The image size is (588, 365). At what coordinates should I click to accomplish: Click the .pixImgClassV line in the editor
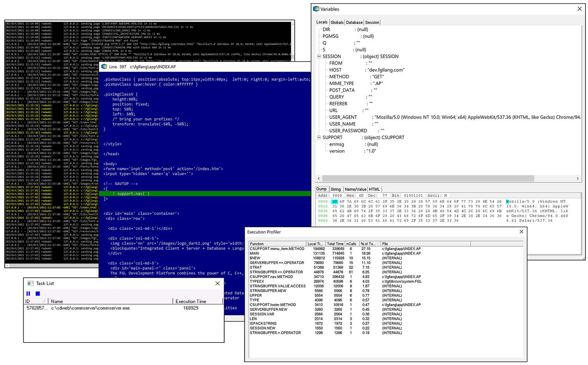(121, 94)
